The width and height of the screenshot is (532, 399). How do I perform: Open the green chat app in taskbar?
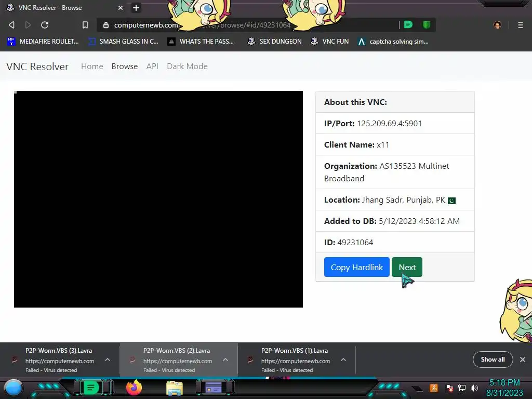click(91, 388)
